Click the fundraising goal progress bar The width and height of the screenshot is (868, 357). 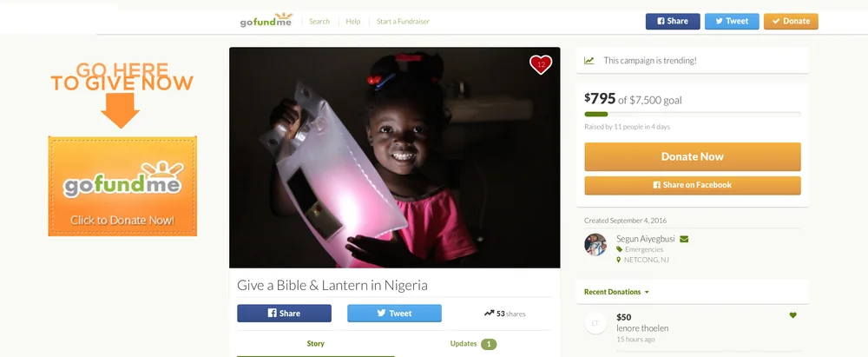pyautogui.click(x=693, y=114)
